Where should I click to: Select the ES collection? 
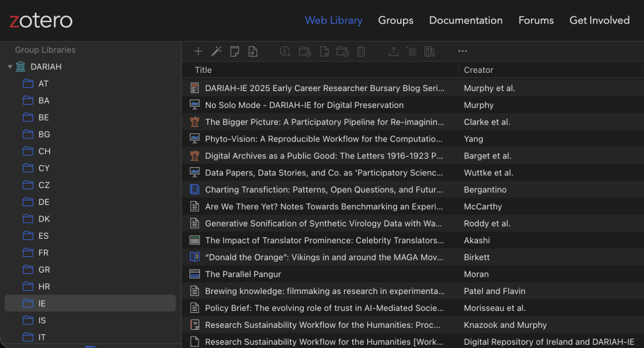[90, 236]
